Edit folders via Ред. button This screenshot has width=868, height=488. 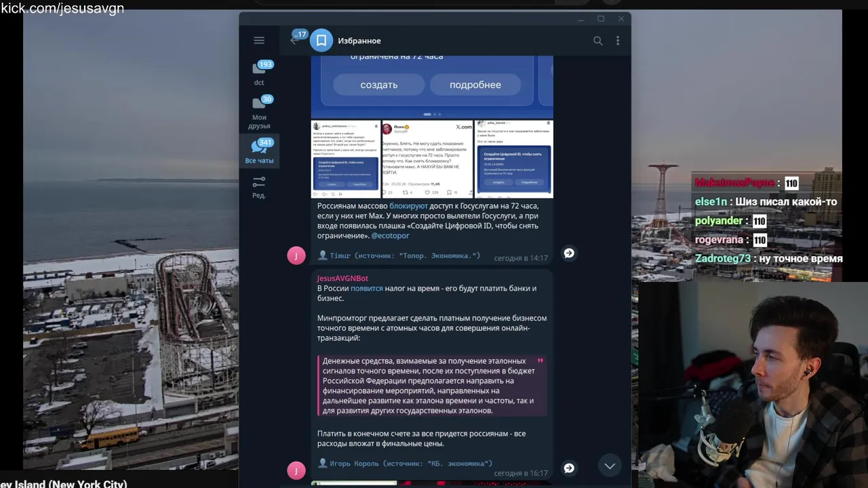[x=259, y=188]
